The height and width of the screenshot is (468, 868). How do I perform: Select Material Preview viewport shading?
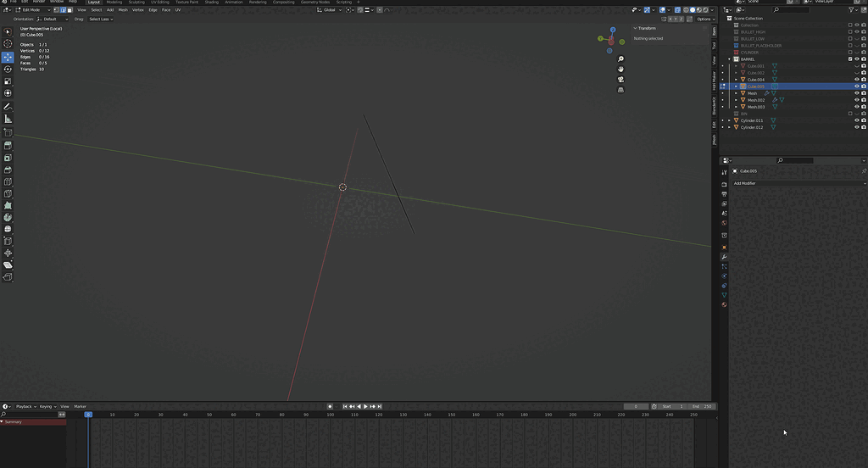[x=698, y=10]
